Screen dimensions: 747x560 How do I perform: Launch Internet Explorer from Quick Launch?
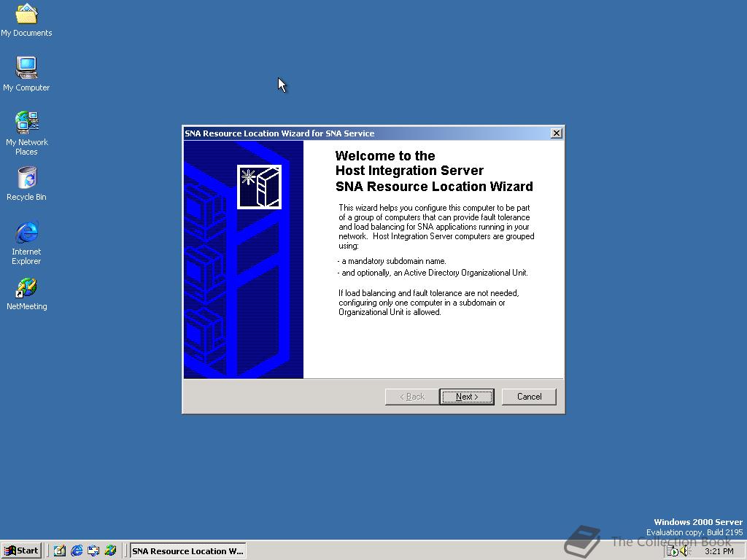click(x=76, y=551)
